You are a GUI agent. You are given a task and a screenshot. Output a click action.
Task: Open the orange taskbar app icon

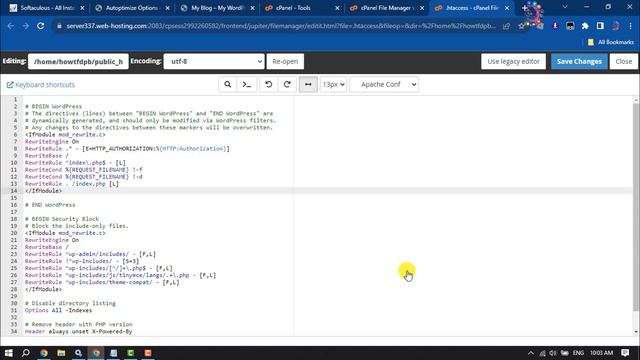click(x=148, y=353)
